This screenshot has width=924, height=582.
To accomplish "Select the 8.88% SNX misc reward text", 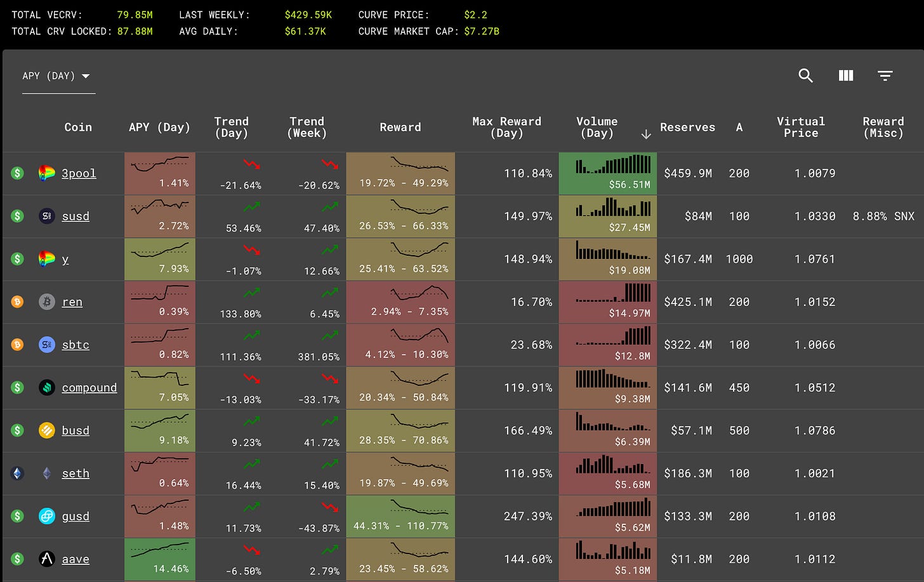I will [x=883, y=216].
